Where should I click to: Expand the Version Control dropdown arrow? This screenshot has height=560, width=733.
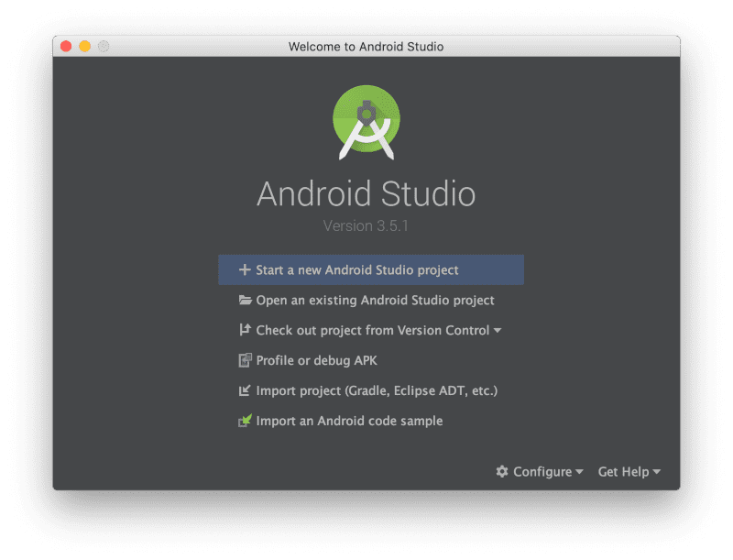click(x=498, y=330)
